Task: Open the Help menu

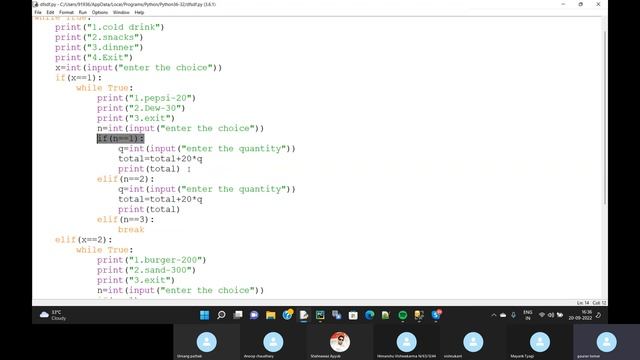Action: pyautogui.click(x=139, y=13)
